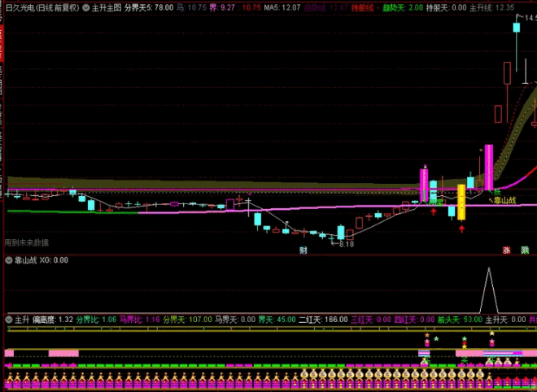Click the 偏离度: 1.32 readout
537x392 pixels.
pos(53,320)
